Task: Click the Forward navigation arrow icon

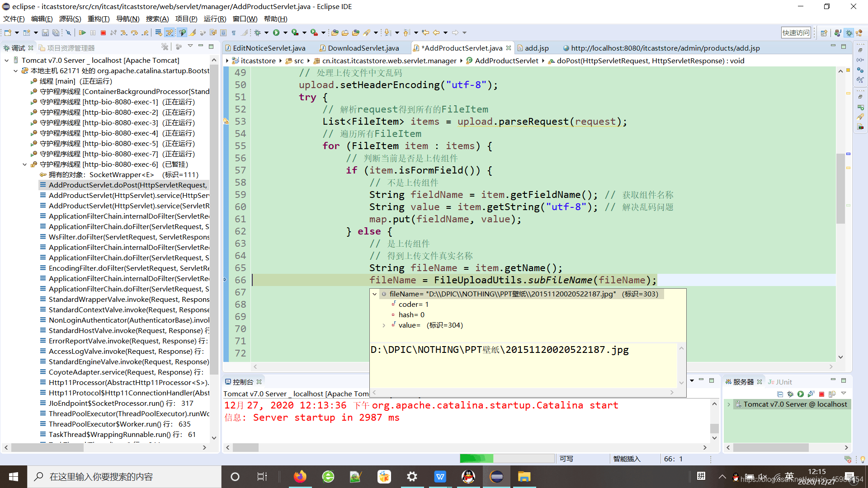Action: (455, 33)
